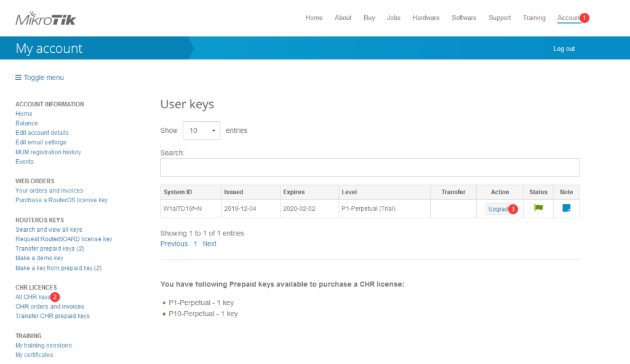Image resolution: width=630 pixels, height=364 pixels.
Task: Click the MikroTik logo
Action: click(46, 18)
